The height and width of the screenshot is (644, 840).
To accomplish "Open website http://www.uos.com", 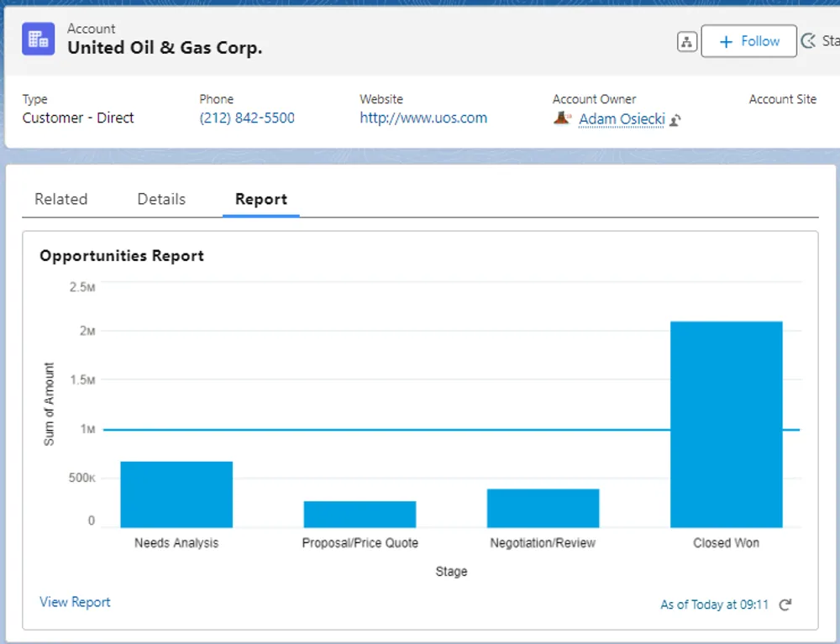I will pos(423,118).
